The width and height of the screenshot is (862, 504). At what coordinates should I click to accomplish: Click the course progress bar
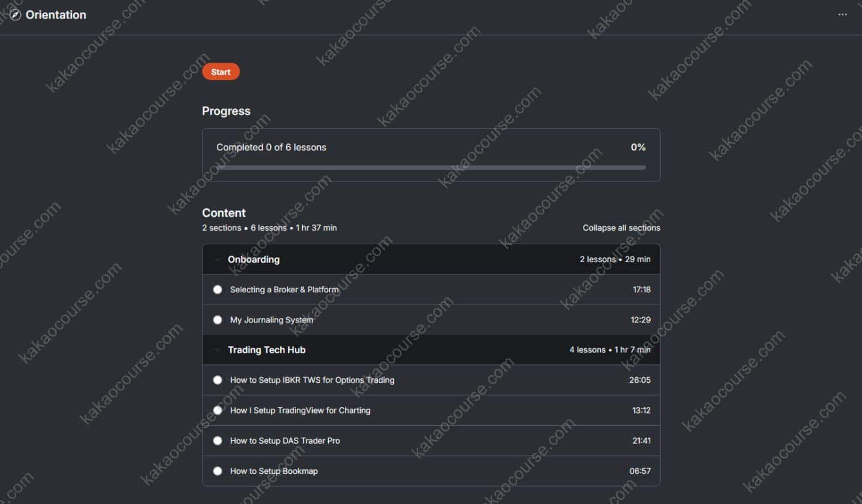pyautogui.click(x=431, y=167)
